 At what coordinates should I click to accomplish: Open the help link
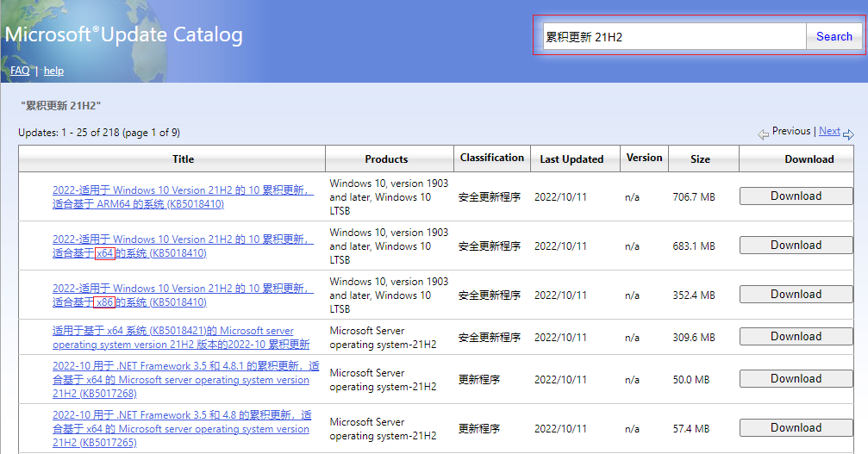(53, 71)
